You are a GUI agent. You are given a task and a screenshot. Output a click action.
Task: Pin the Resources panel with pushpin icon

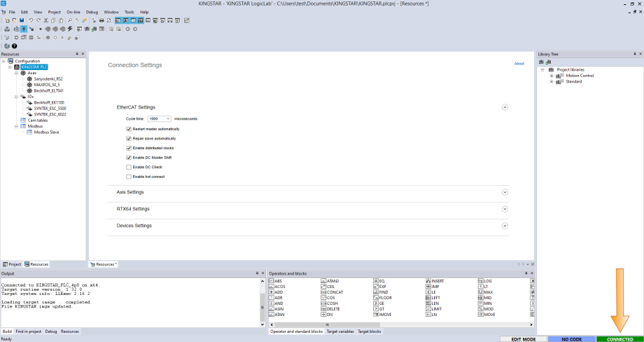pos(77,54)
